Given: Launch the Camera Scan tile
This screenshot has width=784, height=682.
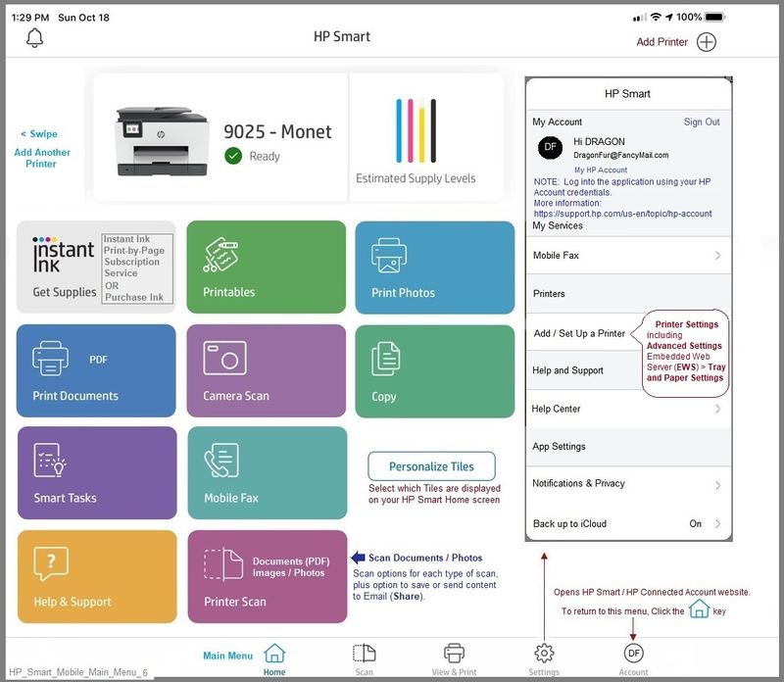Looking at the screenshot, I should click(x=266, y=370).
